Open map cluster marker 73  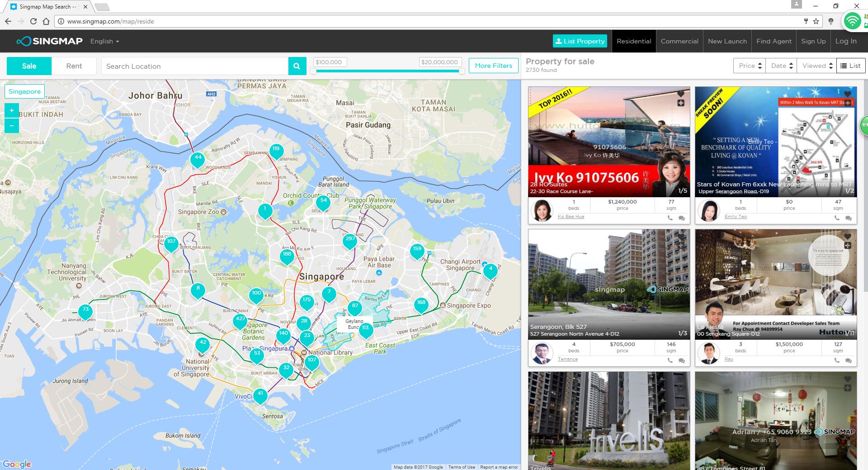click(x=85, y=311)
